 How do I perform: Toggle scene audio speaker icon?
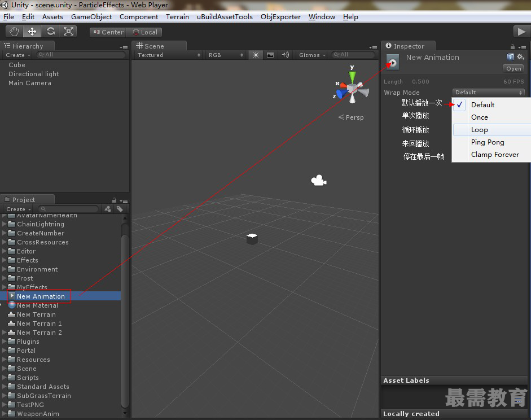(285, 55)
